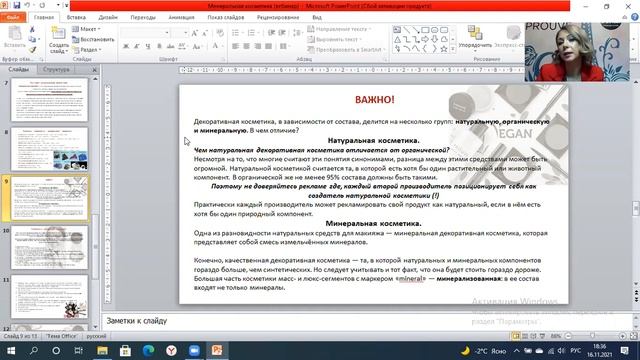The image size is (640, 360).
Task: Switch to the Переходы ribbon tab
Action: coord(143,17)
